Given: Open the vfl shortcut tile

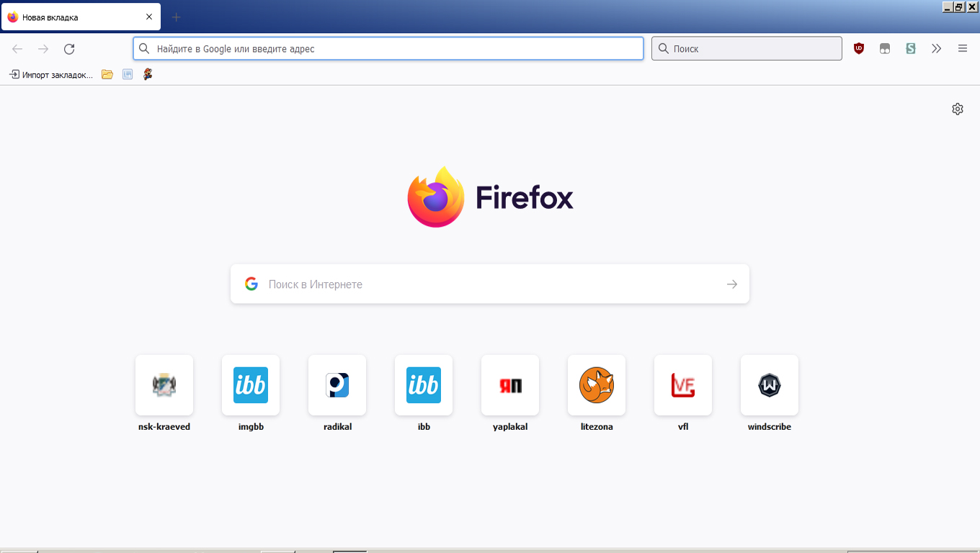Looking at the screenshot, I should click(683, 385).
